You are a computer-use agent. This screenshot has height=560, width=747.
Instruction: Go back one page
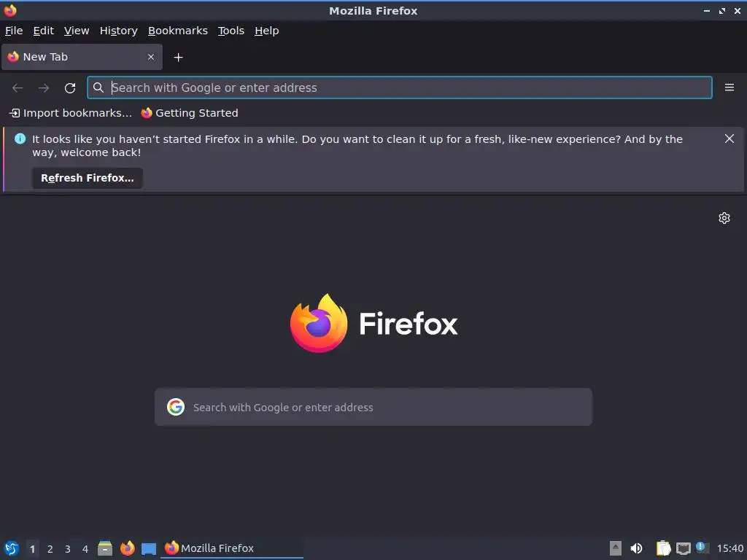[18, 88]
